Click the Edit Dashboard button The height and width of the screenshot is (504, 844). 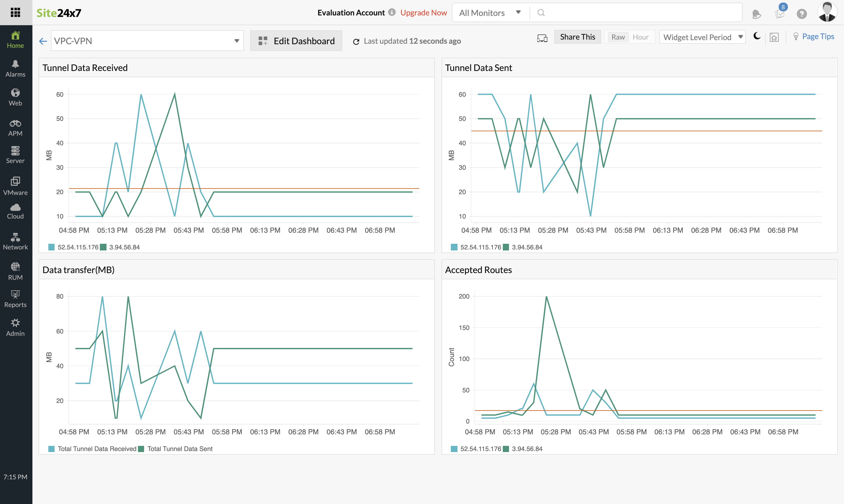296,40
